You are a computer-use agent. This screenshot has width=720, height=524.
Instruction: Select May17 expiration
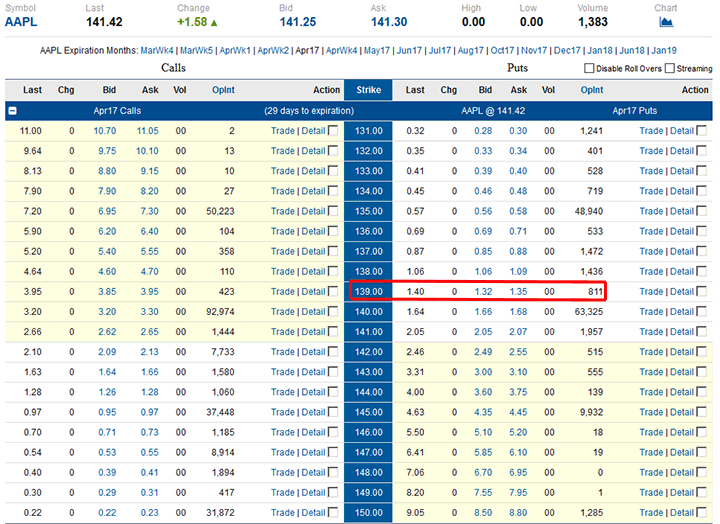pyautogui.click(x=377, y=51)
